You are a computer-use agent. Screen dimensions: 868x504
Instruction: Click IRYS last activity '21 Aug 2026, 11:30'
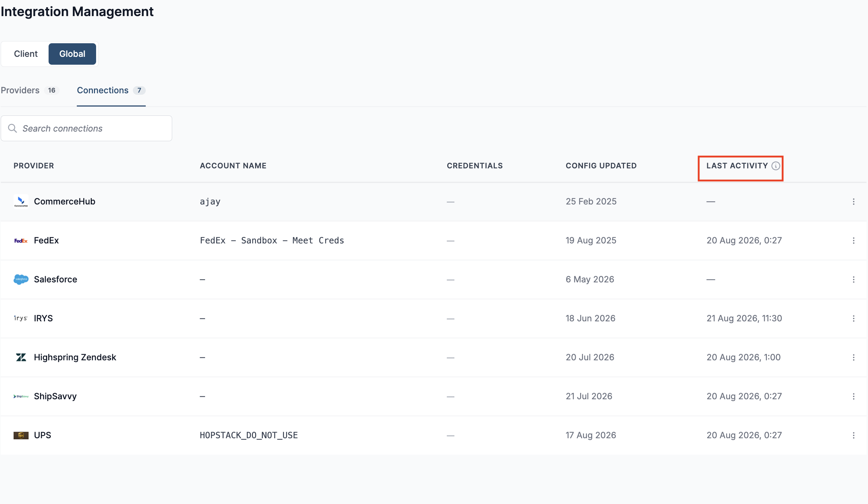click(744, 318)
